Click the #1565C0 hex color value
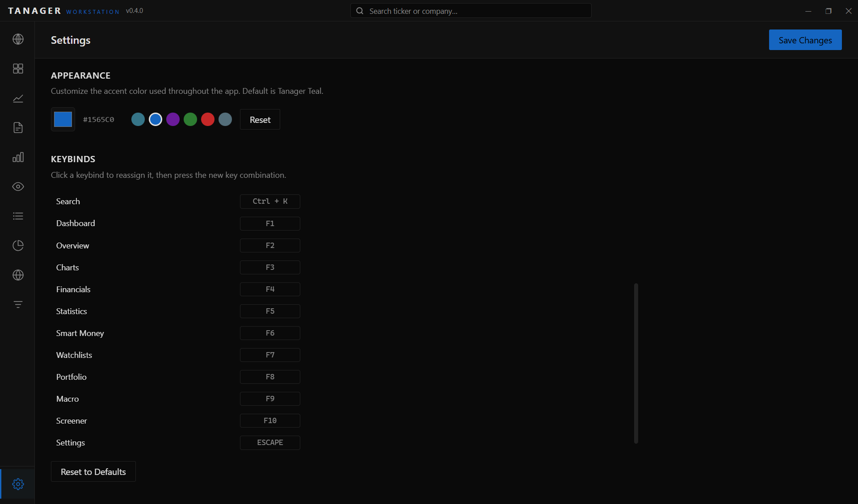 tap(99, 119)
